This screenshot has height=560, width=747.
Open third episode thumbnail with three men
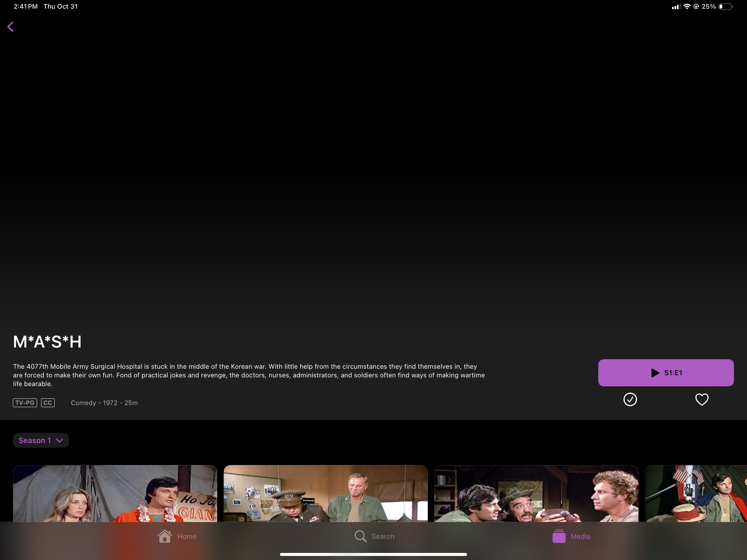pos(536,493)
